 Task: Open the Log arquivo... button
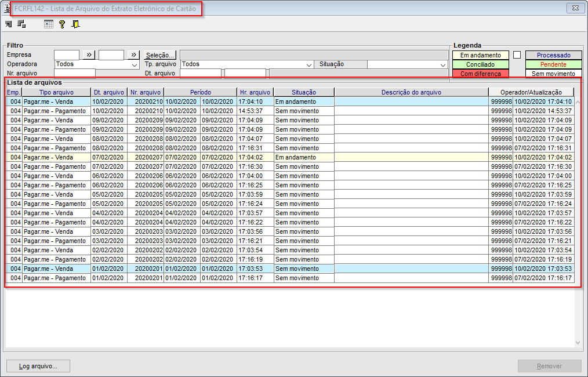coord(38,366)
